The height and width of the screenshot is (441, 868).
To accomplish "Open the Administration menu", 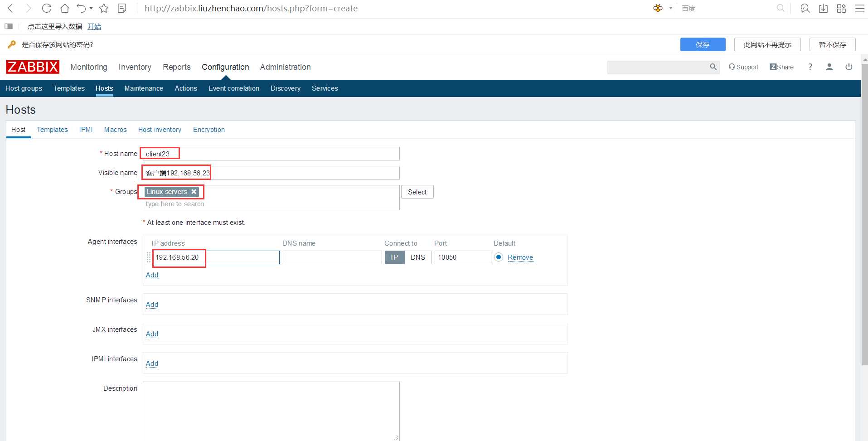I will [x=286, y=67].
